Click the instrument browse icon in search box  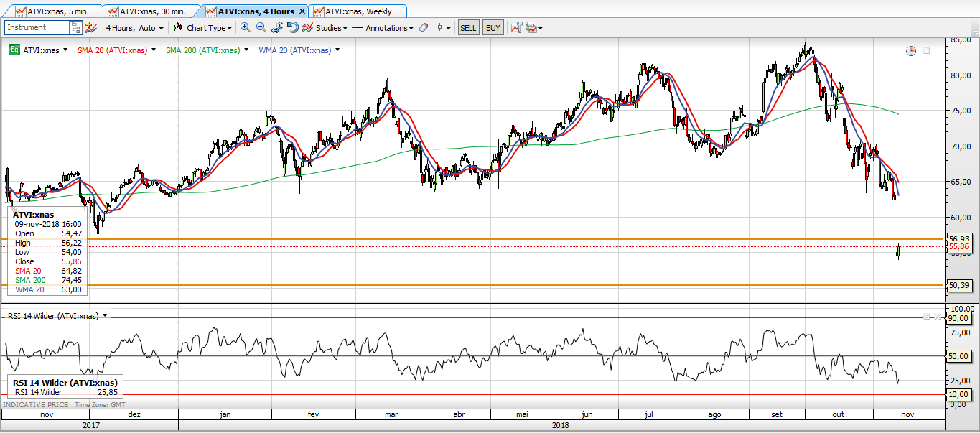(x=75, y=27)
